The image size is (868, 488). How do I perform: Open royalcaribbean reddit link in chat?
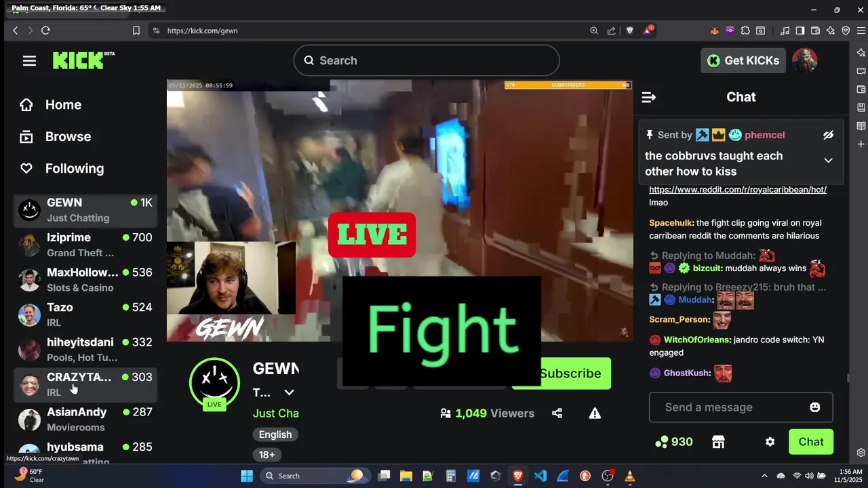pos(738,190)
